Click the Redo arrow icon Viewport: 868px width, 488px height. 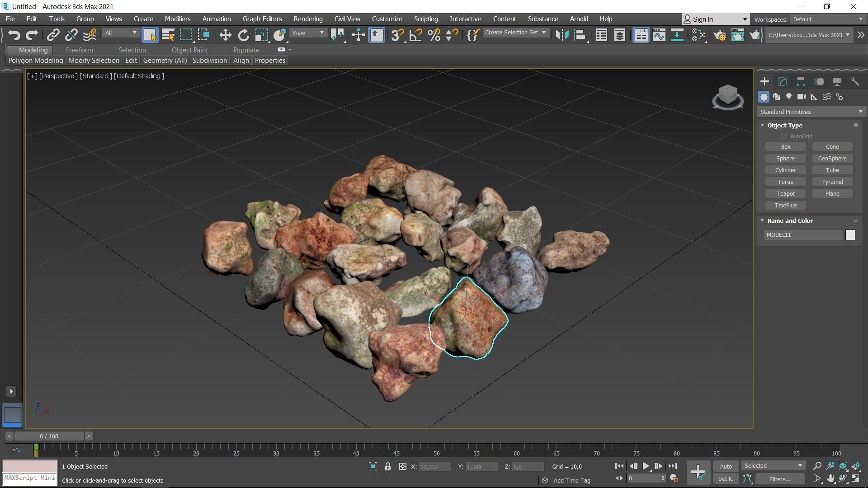coord(32,35)
